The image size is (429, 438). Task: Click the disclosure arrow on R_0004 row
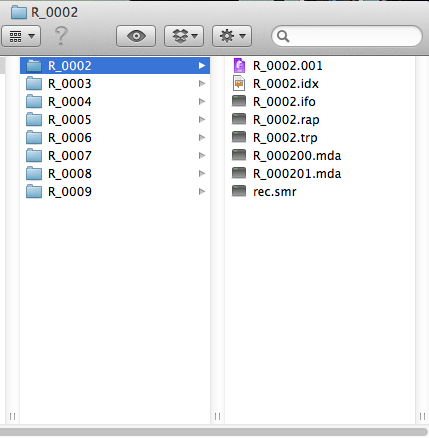(202, 102)
